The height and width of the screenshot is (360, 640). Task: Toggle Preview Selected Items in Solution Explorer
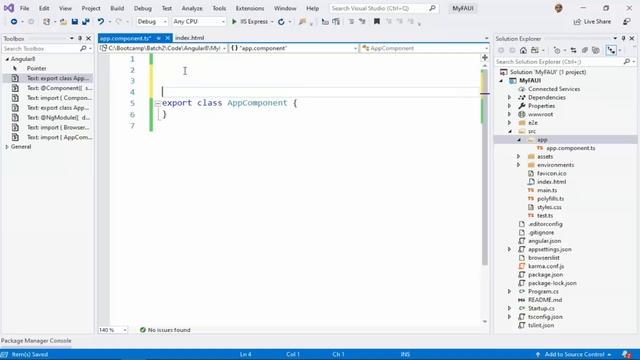pyautogui.click(x=611, y=50)
